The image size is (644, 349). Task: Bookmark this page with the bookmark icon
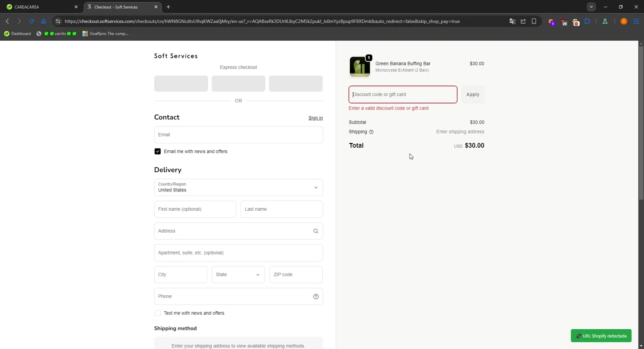[x=534, y=21]
